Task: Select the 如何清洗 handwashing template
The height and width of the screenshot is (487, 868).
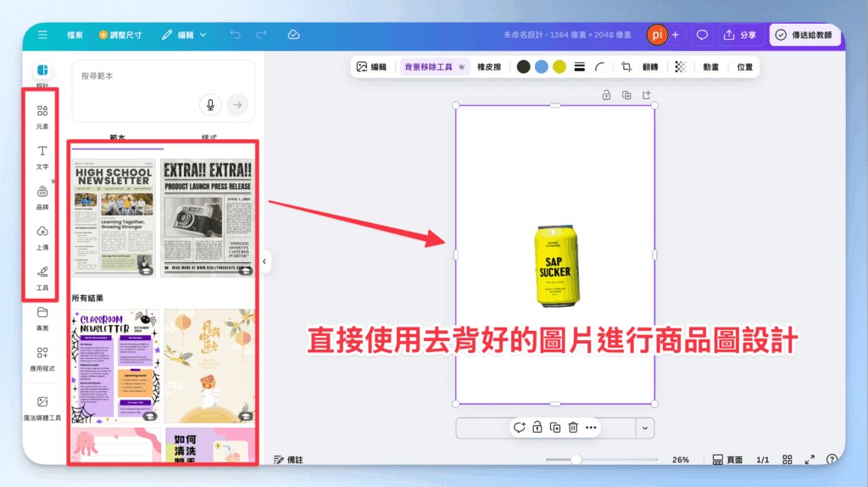Action: (x=210, y=445)
